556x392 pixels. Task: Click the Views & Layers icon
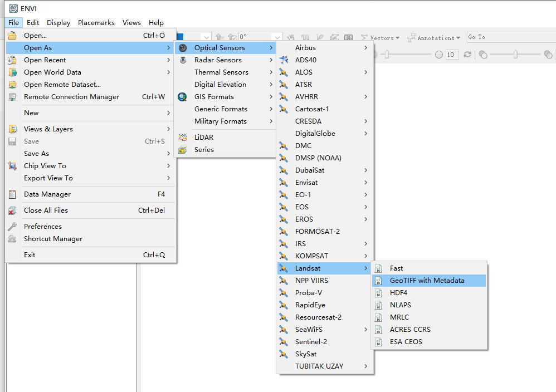(x=12, y=129)
